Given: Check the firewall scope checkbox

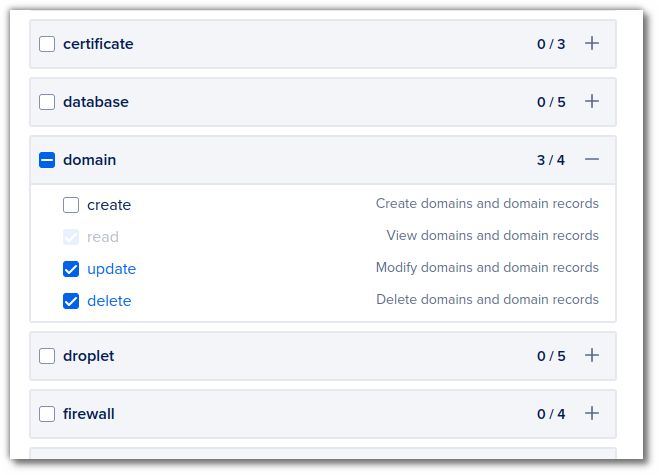Looking at the screenshot, I should (47, 414).
